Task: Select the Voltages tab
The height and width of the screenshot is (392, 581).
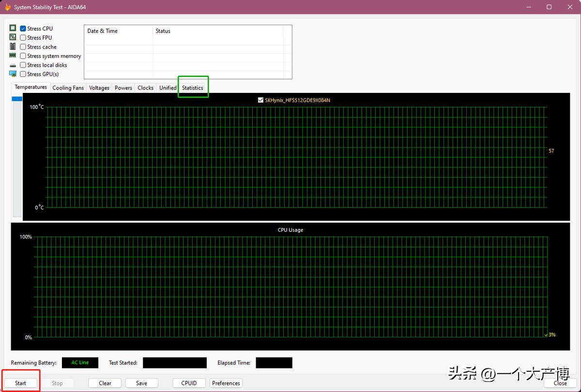Action: pos(99,88)
